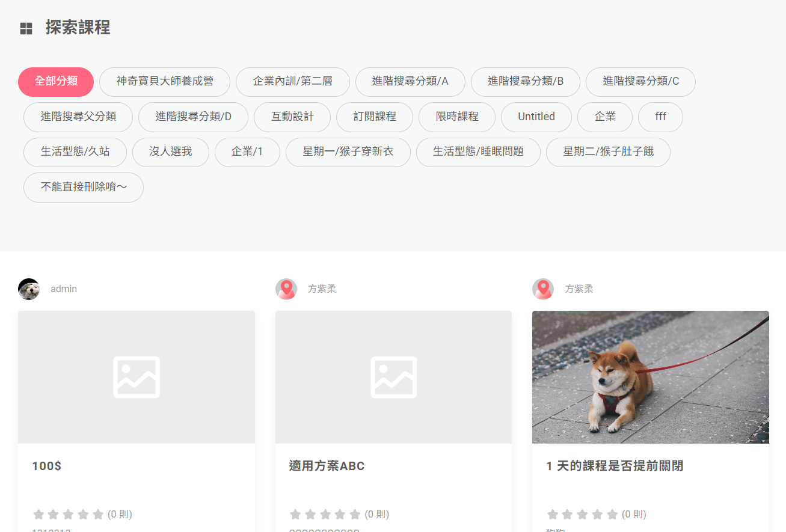The width and height of the screenshot is (786, 532).
Task: Filter by 生活型態/睡眠問題
Action: 478,152
